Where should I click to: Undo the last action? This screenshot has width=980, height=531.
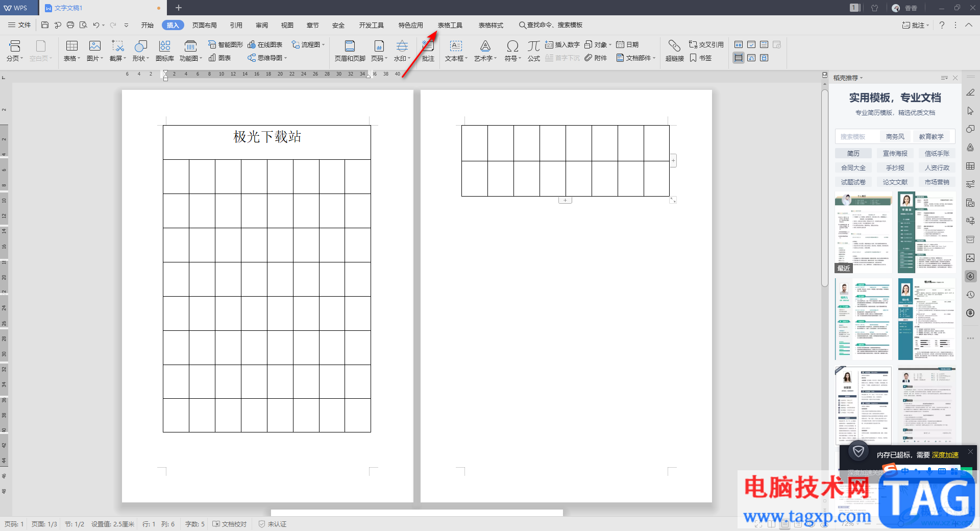tap(95, 25)
